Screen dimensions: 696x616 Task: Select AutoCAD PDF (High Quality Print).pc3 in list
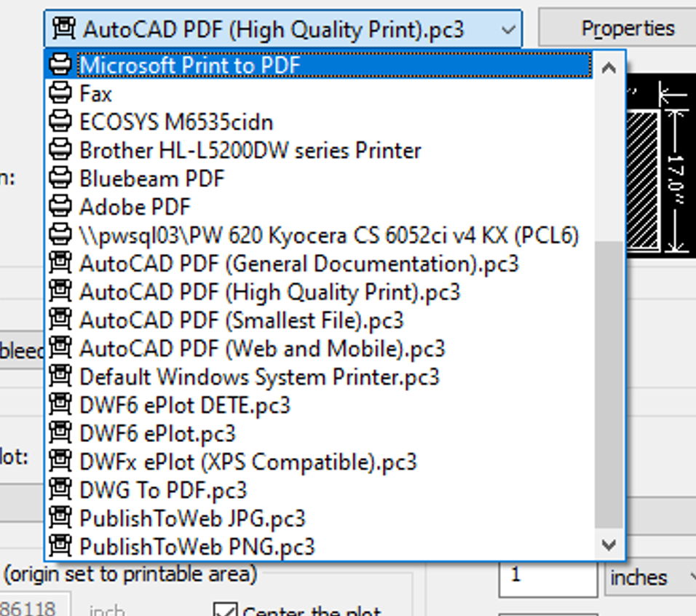pos(320,292)
